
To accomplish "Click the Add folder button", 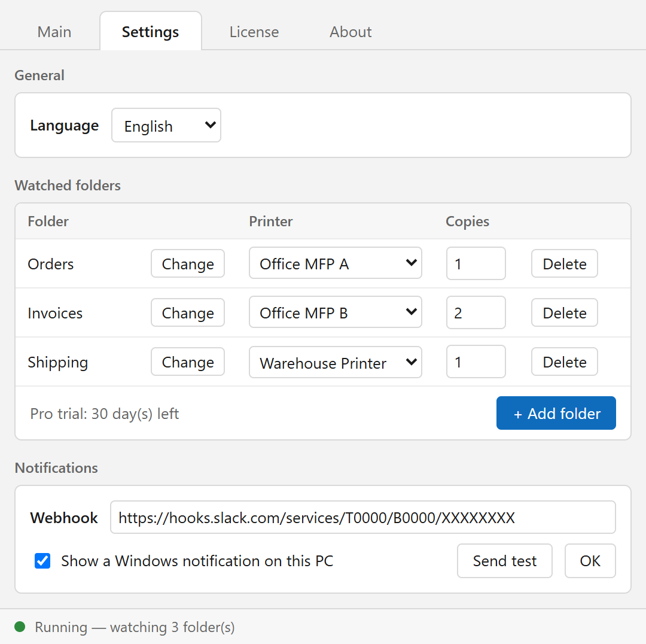I will tap(556, 413).
